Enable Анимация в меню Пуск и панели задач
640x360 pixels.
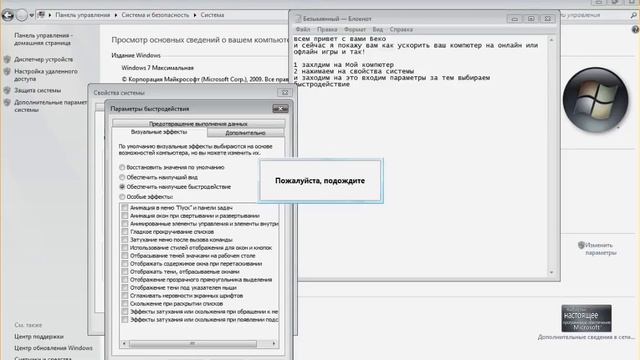[125, 208]
